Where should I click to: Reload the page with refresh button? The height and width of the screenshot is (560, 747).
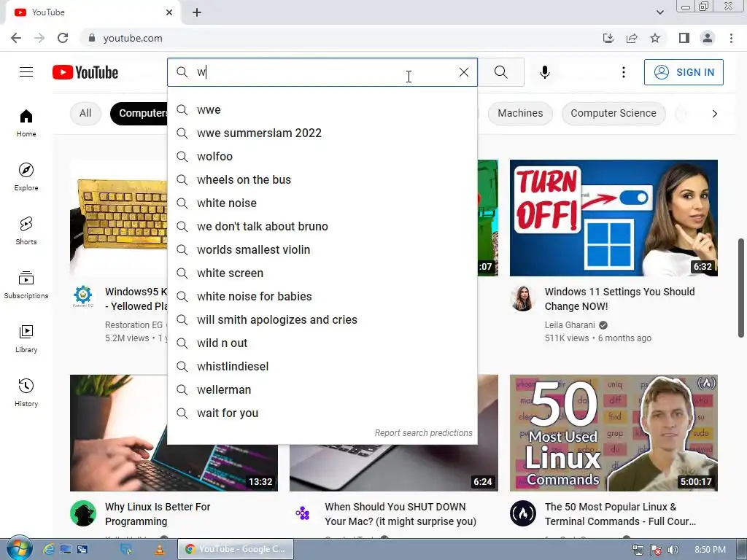point(63,38)
